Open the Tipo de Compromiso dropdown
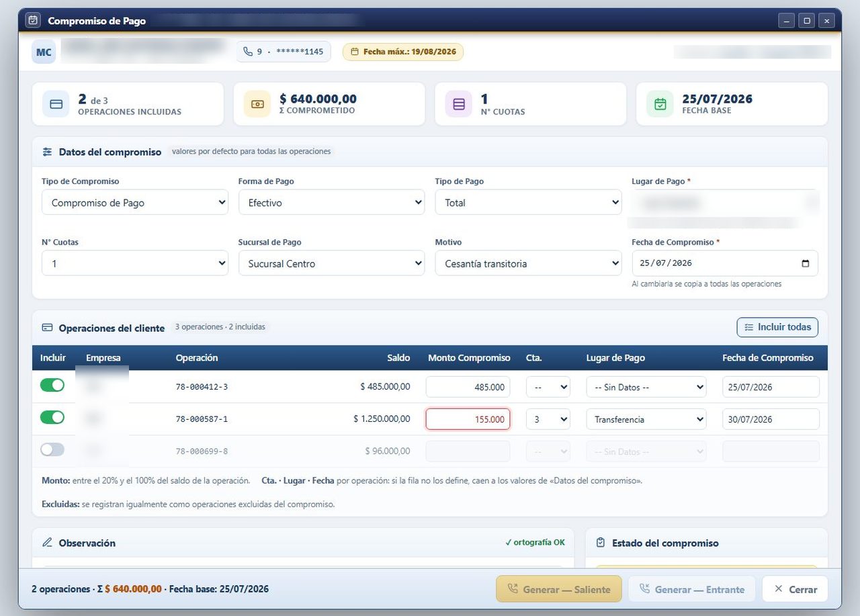Image resolution: width=860 pixels, height=616 pixels. pos(135,202)
